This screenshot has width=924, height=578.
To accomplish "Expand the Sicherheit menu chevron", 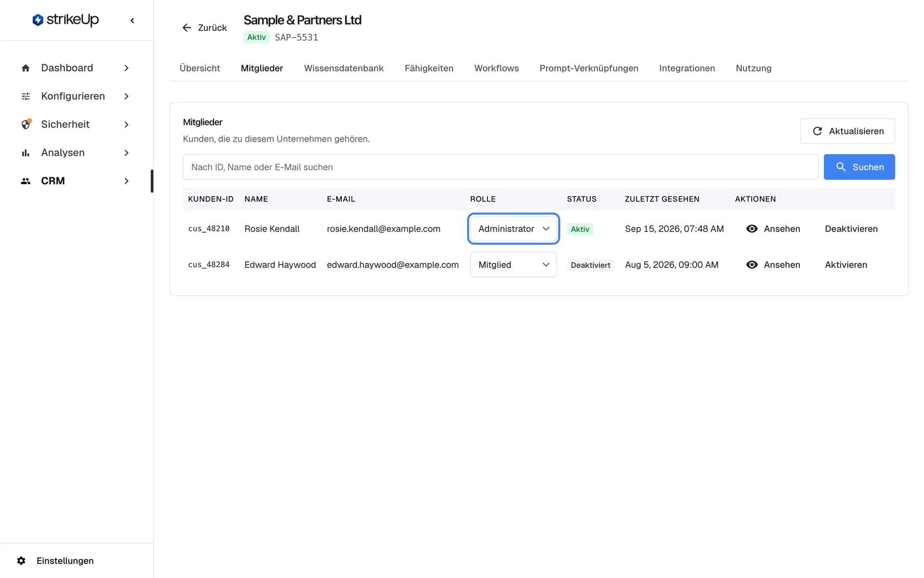I will coord(126,124).
